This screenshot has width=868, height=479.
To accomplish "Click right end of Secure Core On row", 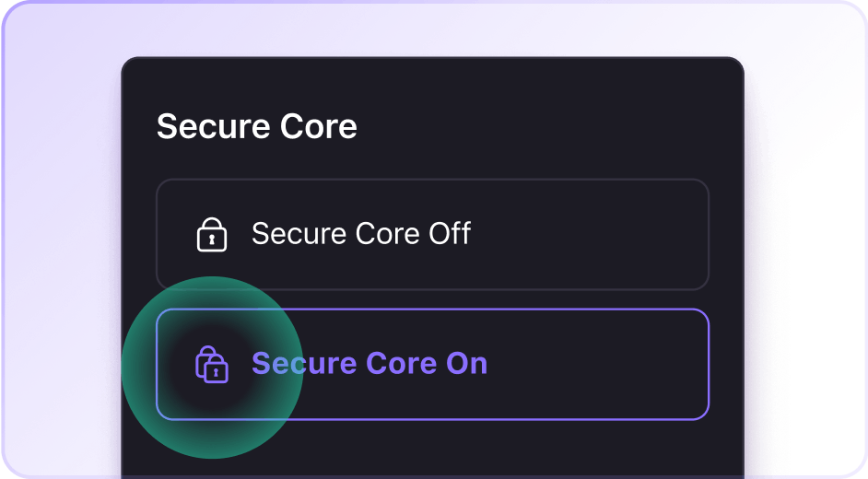I will pos(663,364).
